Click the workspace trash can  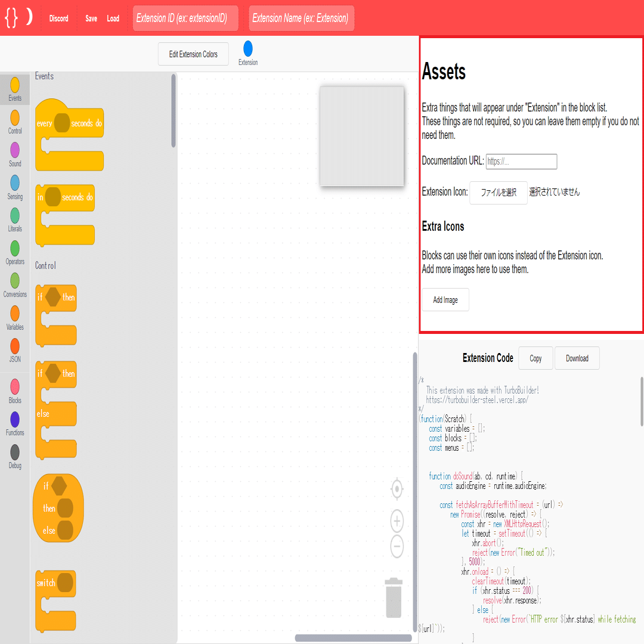coord(394,597)
